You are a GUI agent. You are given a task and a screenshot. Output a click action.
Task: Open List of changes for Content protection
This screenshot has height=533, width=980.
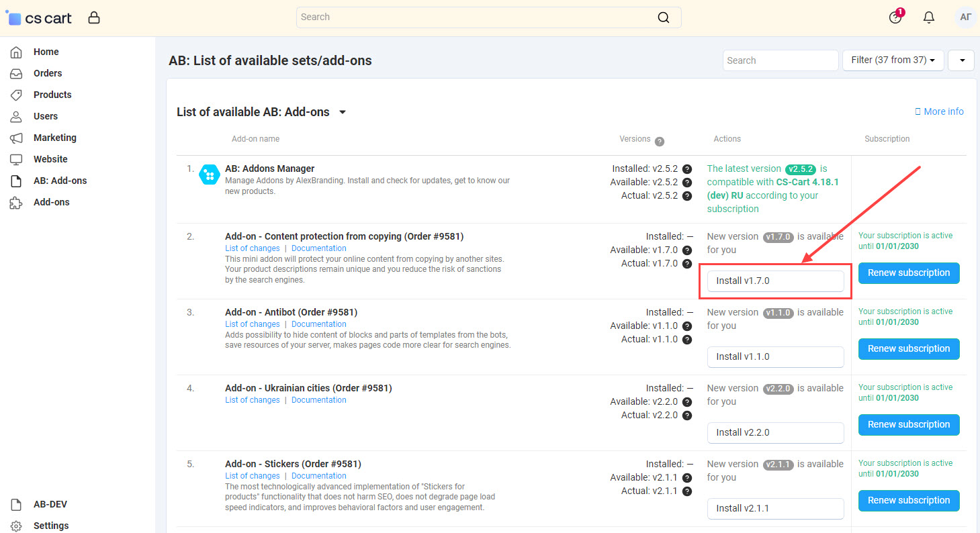[253, 248]
